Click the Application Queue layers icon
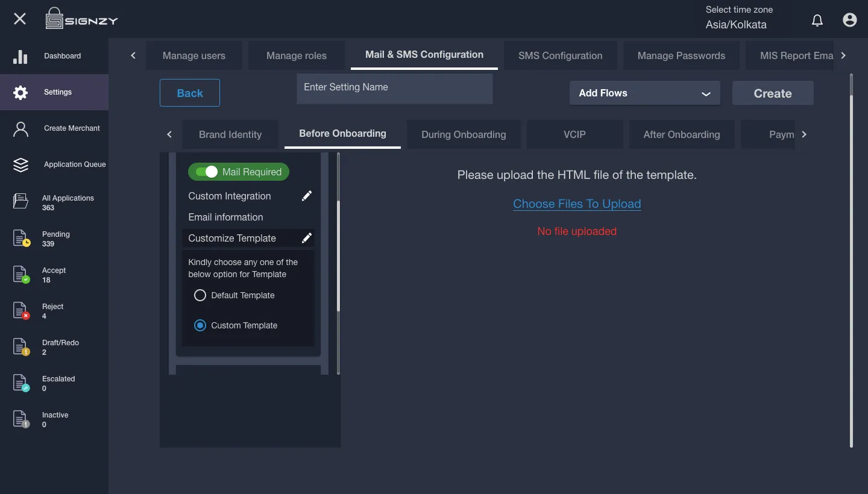 21,165
